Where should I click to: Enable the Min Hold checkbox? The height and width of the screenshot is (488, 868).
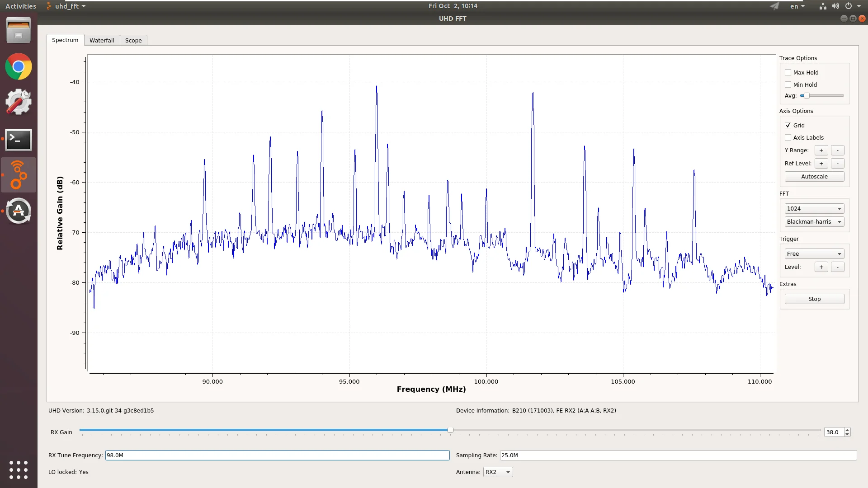(788, 84)
